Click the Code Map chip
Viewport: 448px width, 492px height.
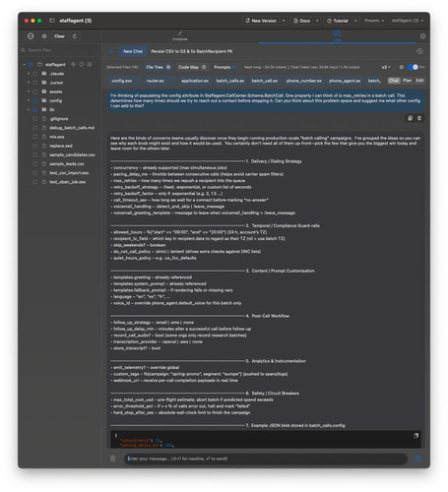coord(192,67)
